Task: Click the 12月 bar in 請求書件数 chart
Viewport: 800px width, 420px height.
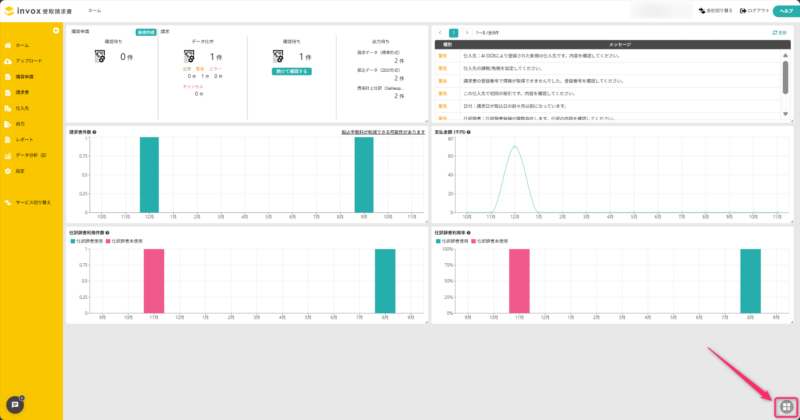Action: click(x=149, y=175)
